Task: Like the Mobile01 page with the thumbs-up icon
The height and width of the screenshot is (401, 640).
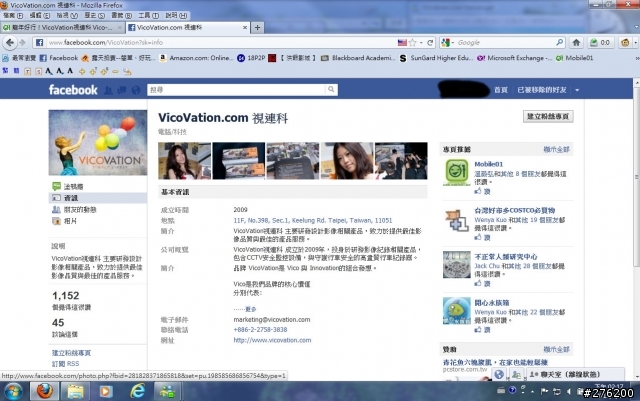Action: pyautogui.click(x=478, y=191)
